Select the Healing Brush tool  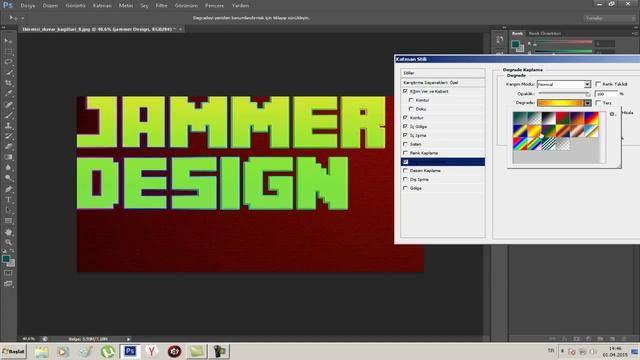pos(8,105)
